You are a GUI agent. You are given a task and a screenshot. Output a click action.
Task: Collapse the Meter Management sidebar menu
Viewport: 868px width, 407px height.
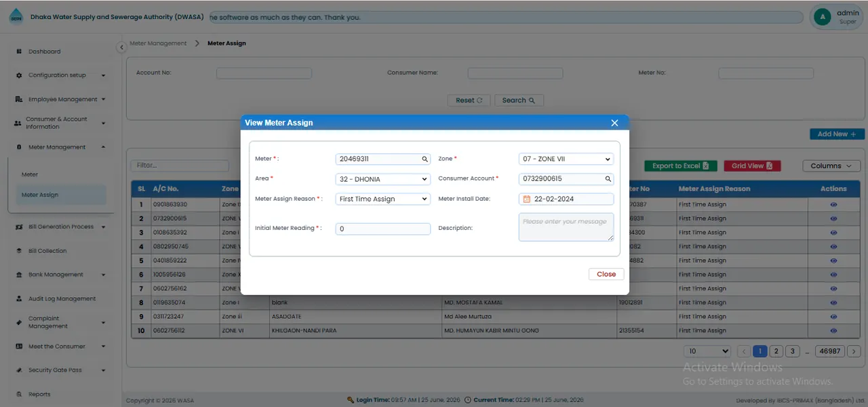pos(61,147)
